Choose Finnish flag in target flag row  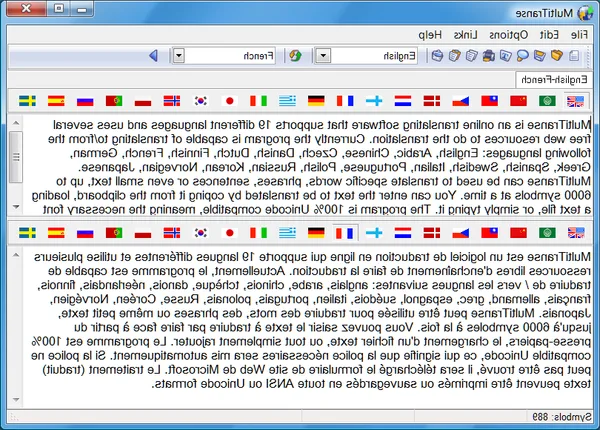tap(374, 233)
